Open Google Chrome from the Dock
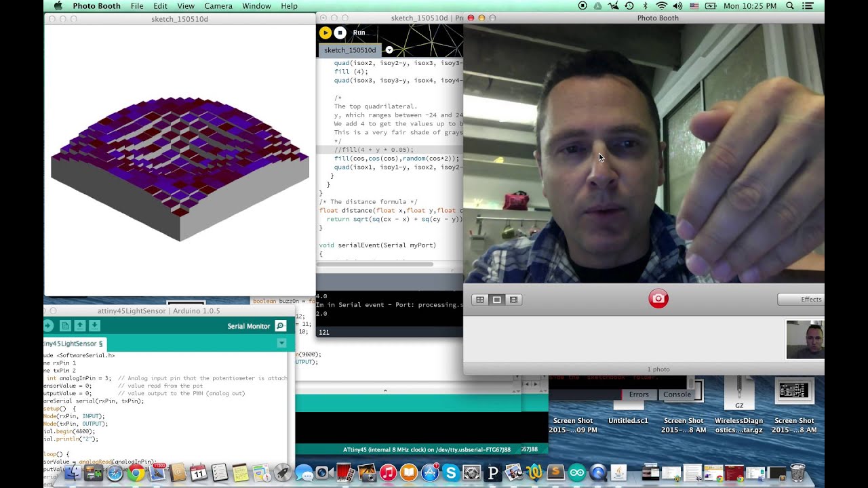The height and width of the screenshot is (488, 868). tap(136, 472)
